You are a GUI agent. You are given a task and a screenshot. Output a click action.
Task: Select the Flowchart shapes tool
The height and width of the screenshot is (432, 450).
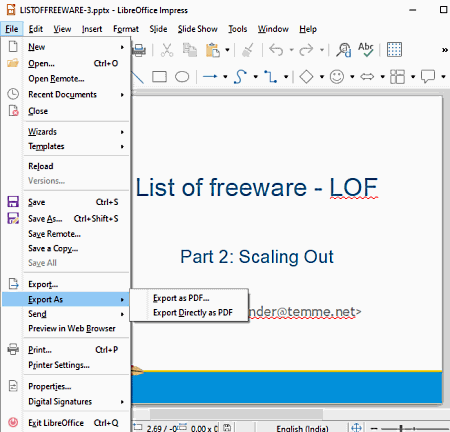[x=397, y=77]
